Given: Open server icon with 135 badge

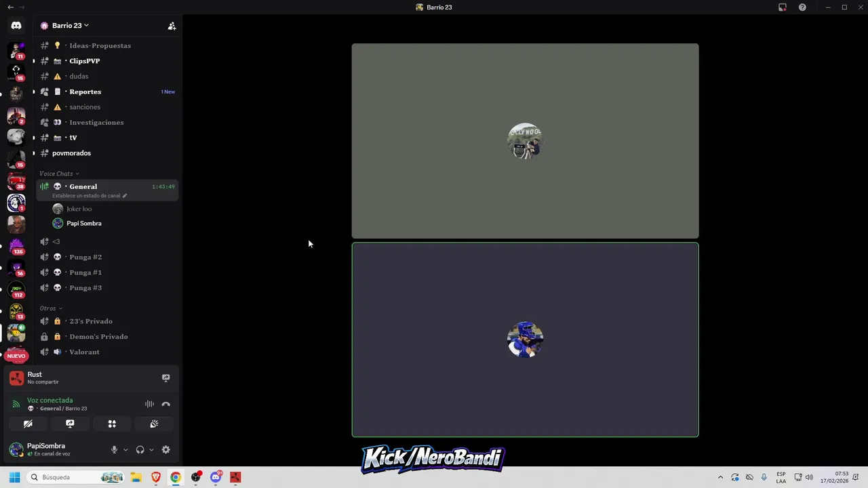Looking at the screenshot, I should point(16,246).
